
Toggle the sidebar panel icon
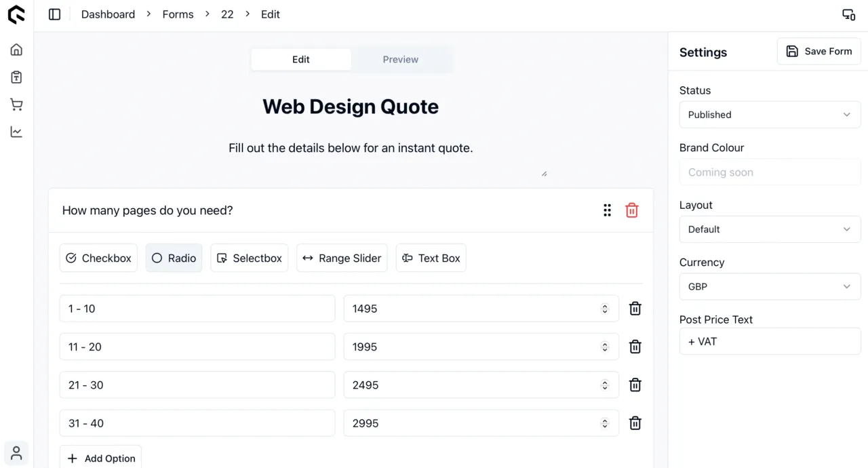click(x=55, y=14)
